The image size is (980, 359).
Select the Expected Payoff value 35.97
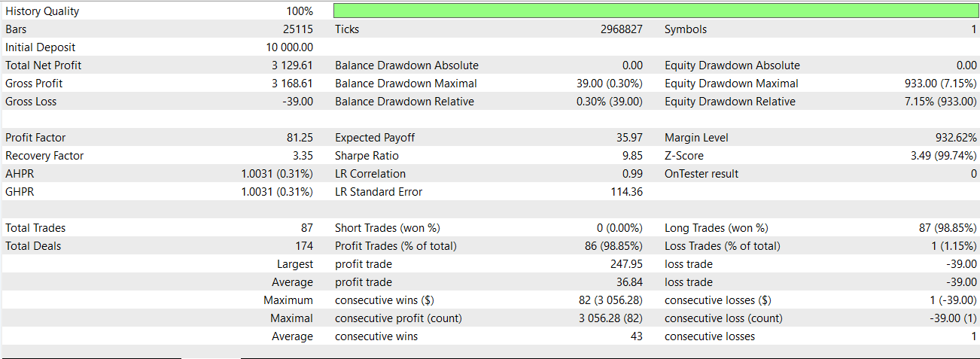(629, 138)
